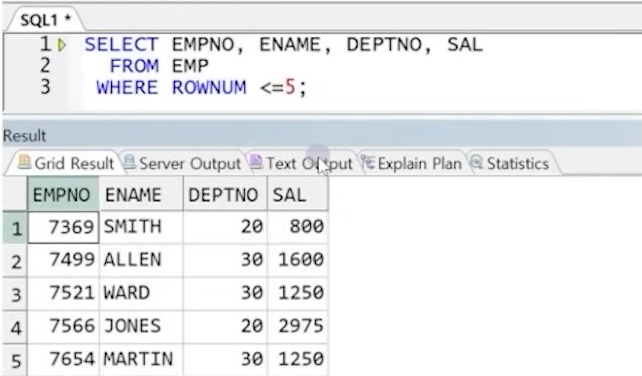Click cell with EMPNO 7499
The width and height of the screenshot is (642, 376).
click(63, 260)
